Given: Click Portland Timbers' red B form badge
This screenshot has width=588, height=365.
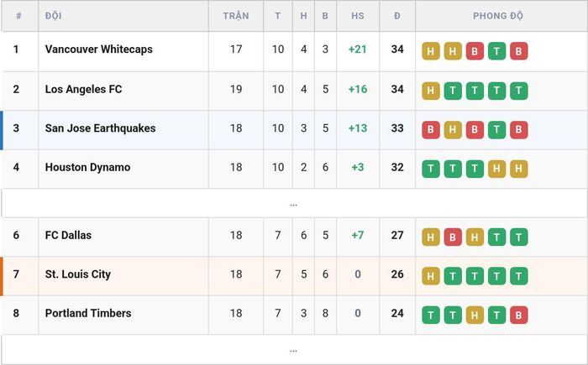Looking at the screenshot, I should click(x=518, y=315).
